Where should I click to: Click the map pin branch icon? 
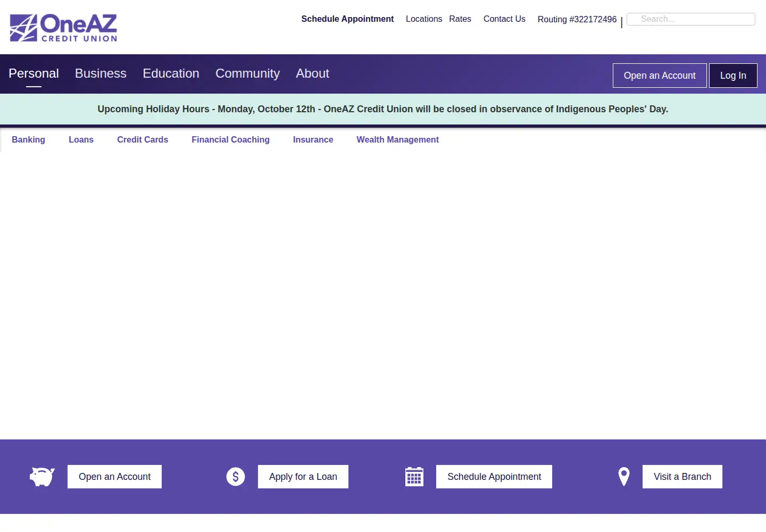click(624, 477)
